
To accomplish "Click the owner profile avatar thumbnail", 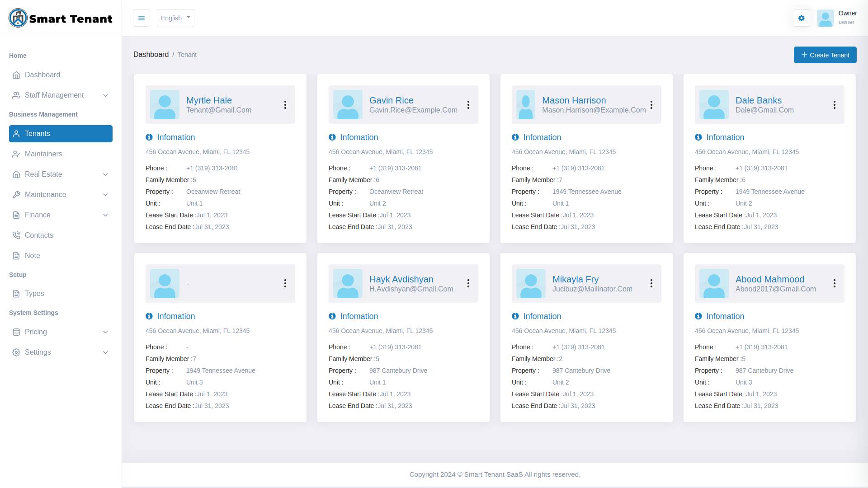I will (x=826, y=18).
